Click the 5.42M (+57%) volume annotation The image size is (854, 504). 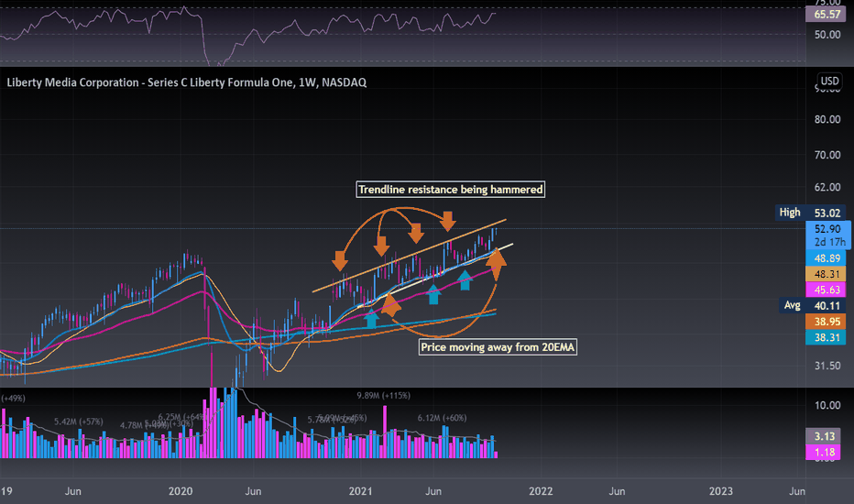pyautogui.click(x=79, y=422)
